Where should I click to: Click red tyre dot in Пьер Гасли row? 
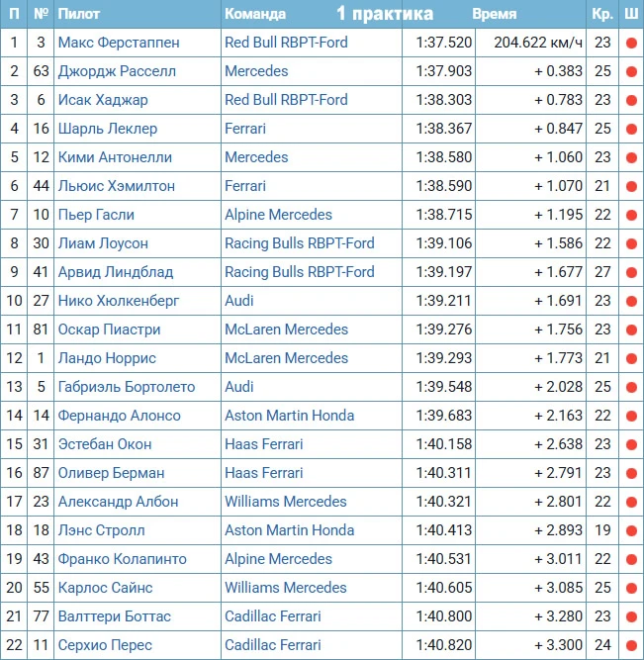point(631,215)
